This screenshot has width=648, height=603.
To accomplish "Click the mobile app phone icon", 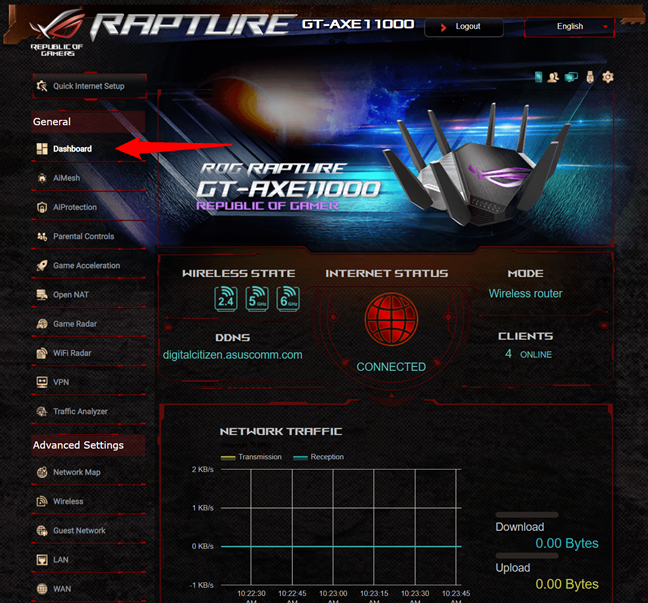I will [x=538, y=77].
